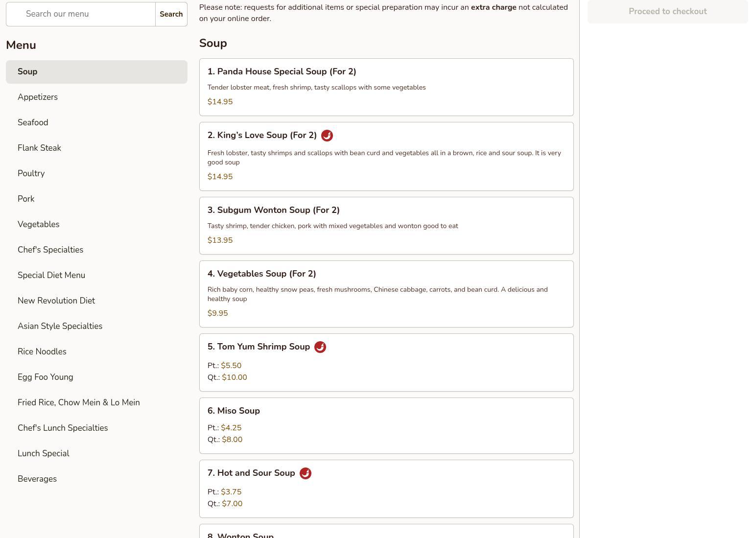The width and height of the screenshot is (756, 538).
Task: Select Subgum Wonton Soup (For 2)
Action: [386, 226]
